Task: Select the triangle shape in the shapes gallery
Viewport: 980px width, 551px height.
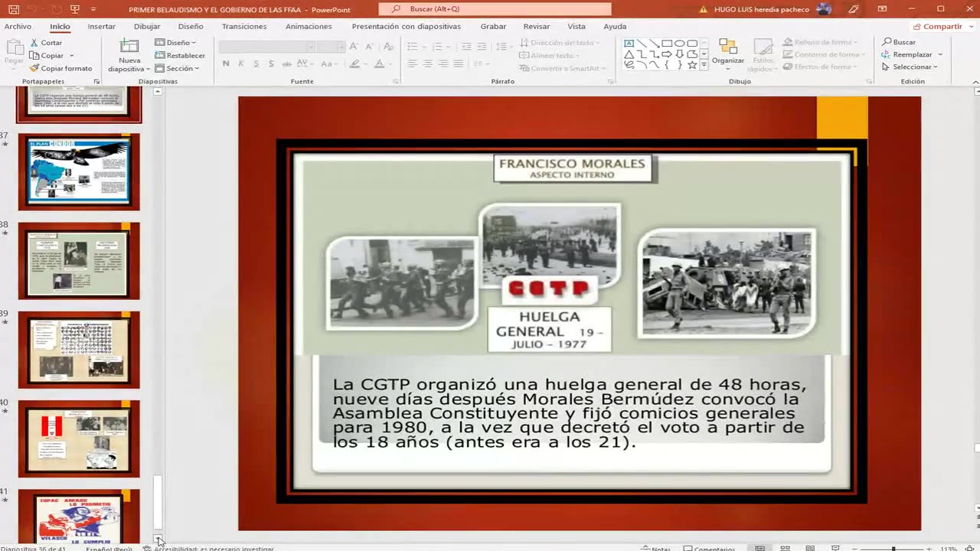Action: point(629,54)
